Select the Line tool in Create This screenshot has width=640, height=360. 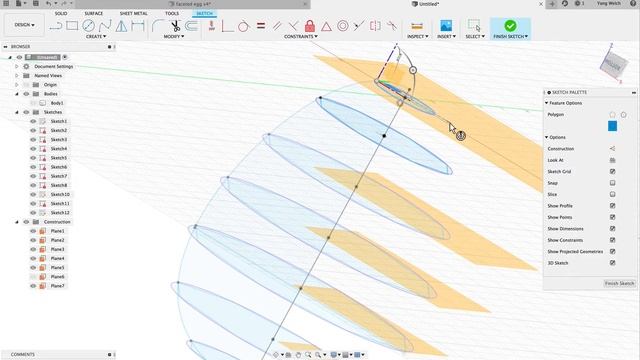coord(56,26)
